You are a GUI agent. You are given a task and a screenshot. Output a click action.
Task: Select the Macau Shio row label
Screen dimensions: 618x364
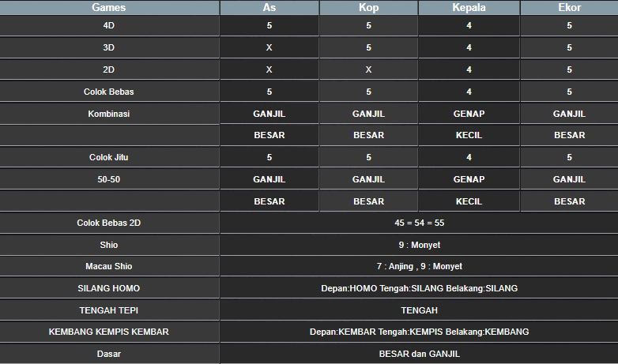point(109,266)
